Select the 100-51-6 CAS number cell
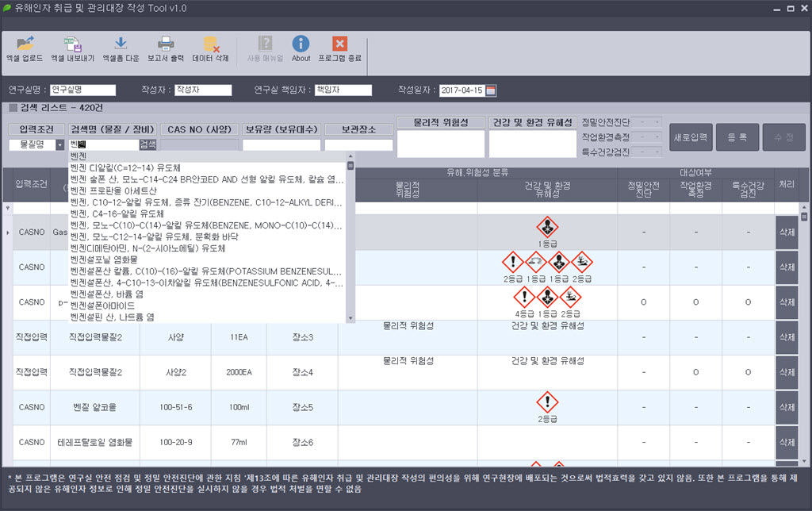The image size is (812, 511). click(175, 407)
